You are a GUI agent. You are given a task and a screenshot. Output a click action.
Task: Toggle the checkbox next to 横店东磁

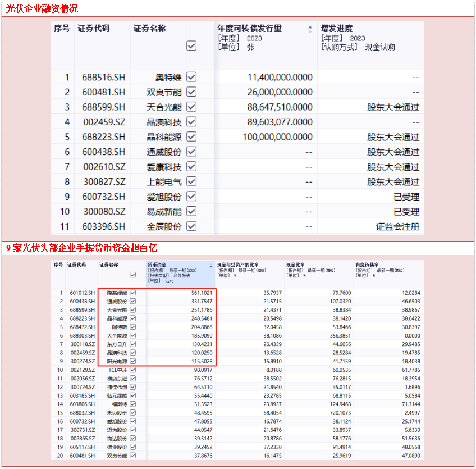tap(132, 378)
